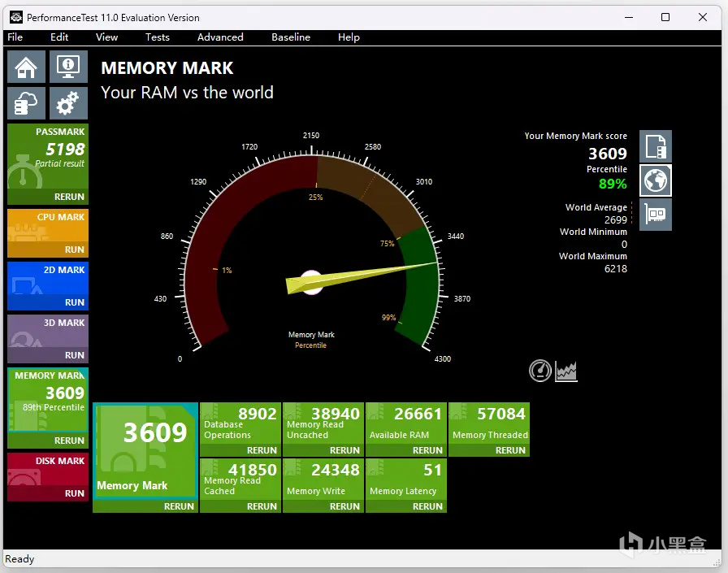Screen dimensions: 728x573
Task: Select the 2D MARK sidebar tile
Action: (48, 279)
